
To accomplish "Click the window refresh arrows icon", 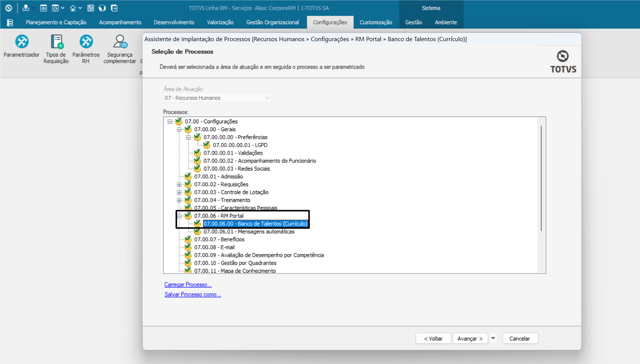I will click(x=55, y=8).
